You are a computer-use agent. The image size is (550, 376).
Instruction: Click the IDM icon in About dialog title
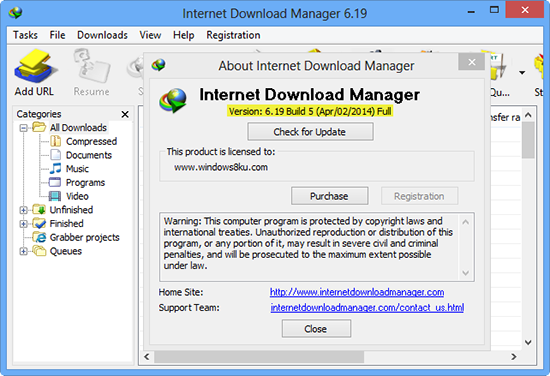[x=159, y=65]
